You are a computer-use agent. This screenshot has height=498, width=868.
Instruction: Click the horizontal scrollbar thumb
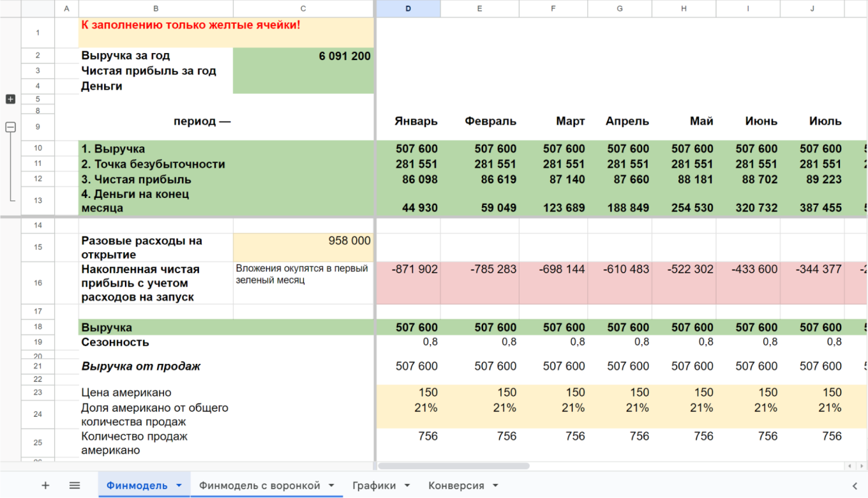pos(453,466)
